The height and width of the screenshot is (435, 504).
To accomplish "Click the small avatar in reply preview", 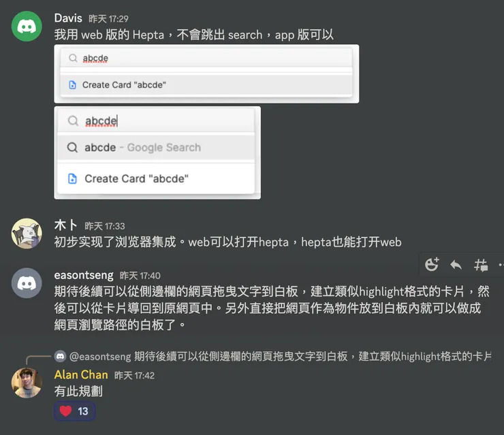I will pyautogui.click(x=61, y=356).
